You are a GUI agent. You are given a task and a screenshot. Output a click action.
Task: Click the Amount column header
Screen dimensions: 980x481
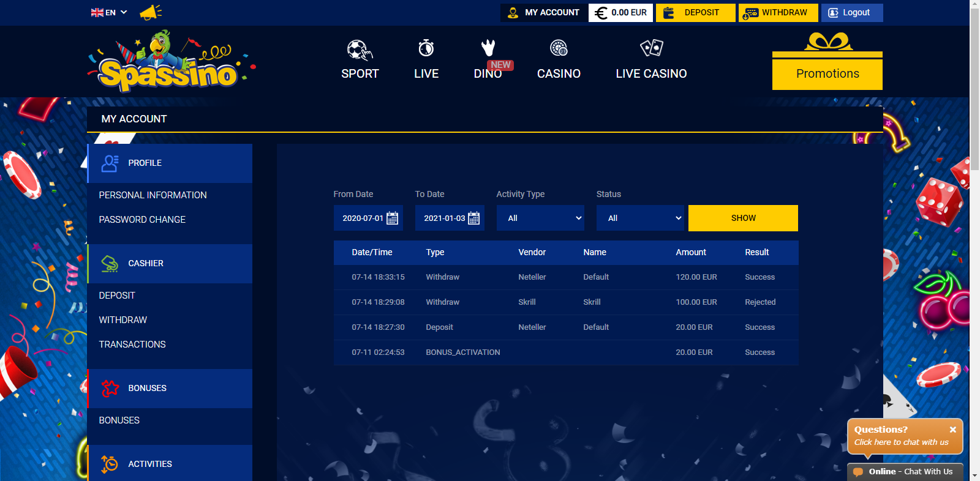691,252
